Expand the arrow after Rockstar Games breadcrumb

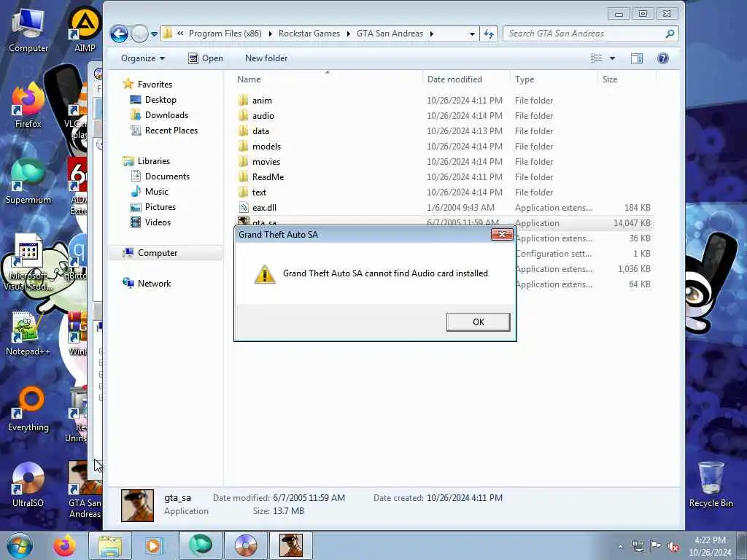click(348, 34)
